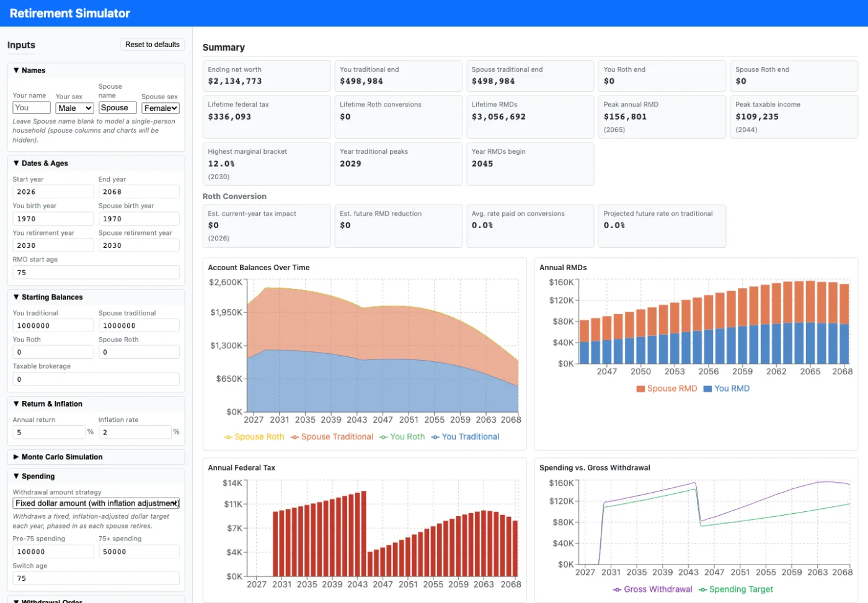Toggle Spouse RMD legend in RMDs chart
The height and width of the screenshot is (603, 868).
click(666, 389)
